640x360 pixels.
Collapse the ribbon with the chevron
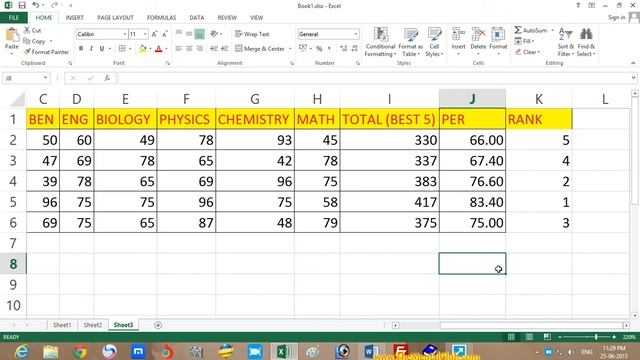click(x=633, y=63)
